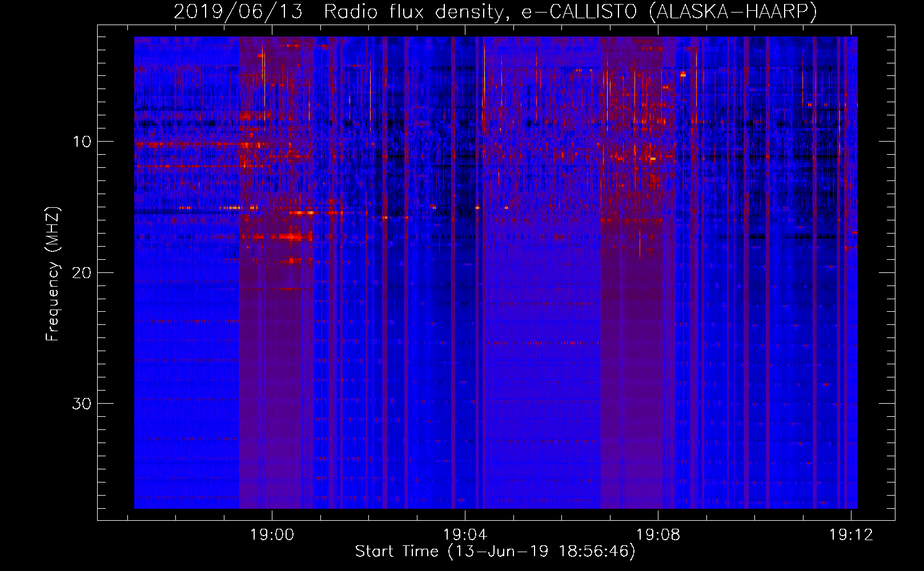The image size is (924, 571).
Task: Click the '19:00' time tick label
Action: [272, 534]
